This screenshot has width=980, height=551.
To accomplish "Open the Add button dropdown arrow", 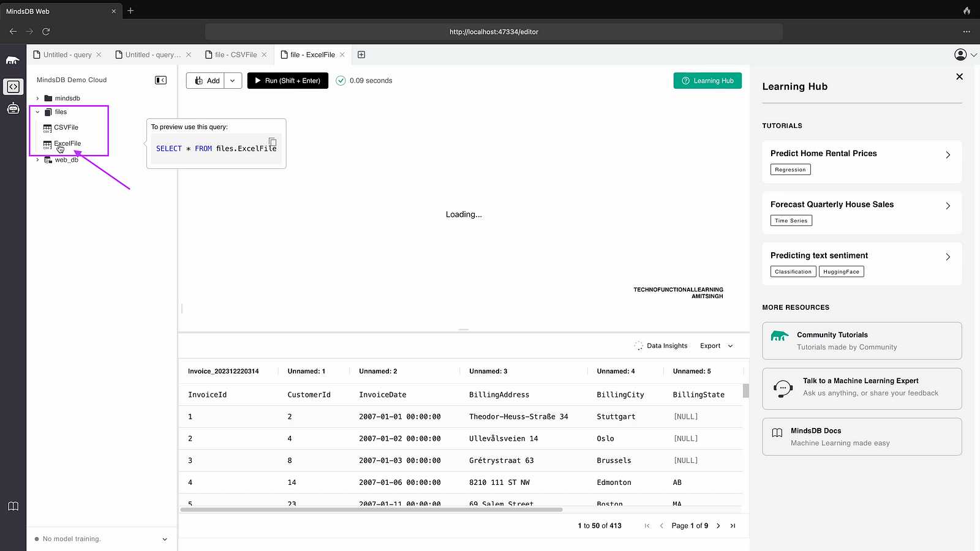I will pyautogui.click(x=233, y=81).
